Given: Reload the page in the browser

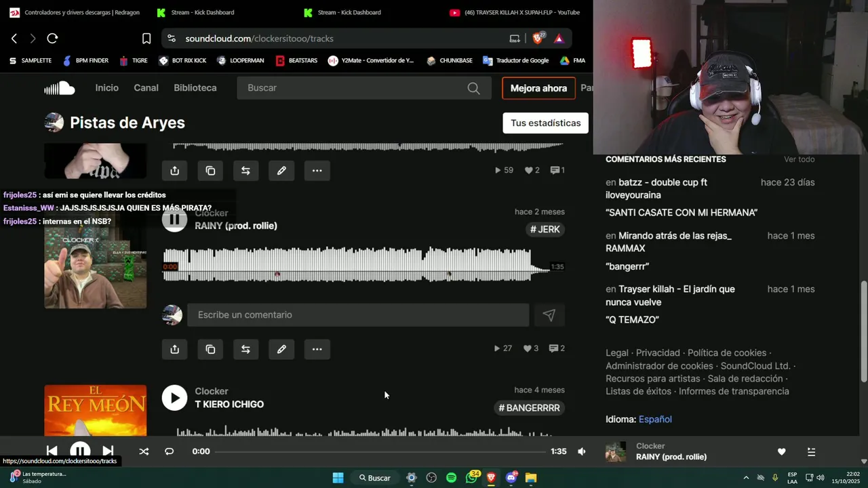Looking at the screenshot, I should [52, 39].
